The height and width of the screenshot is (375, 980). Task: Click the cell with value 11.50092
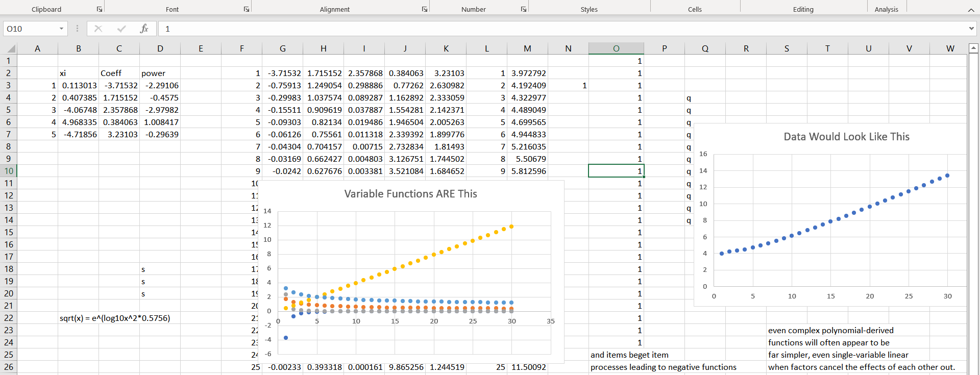pyautogui.click(x=527, y=367)
